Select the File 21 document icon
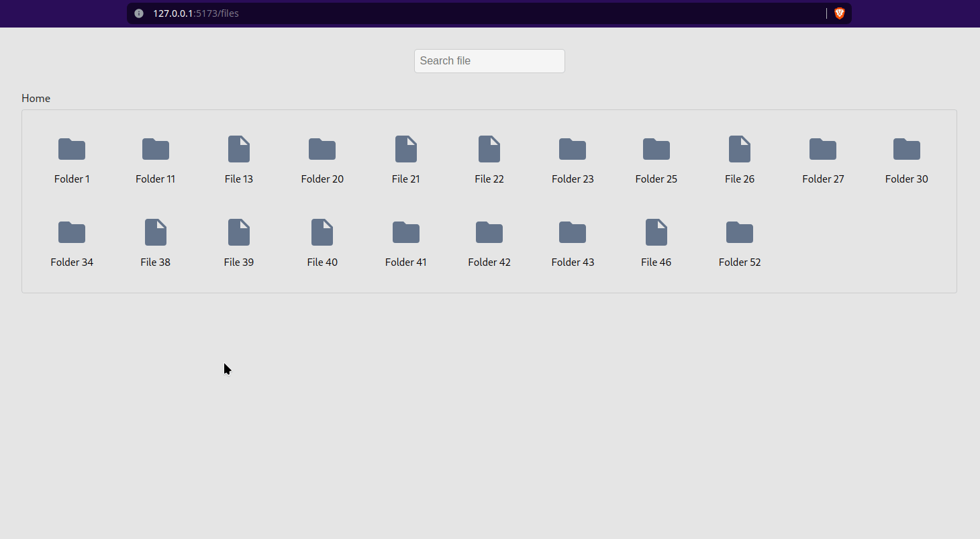The image size is (980, 539). (x=406, y=149)
